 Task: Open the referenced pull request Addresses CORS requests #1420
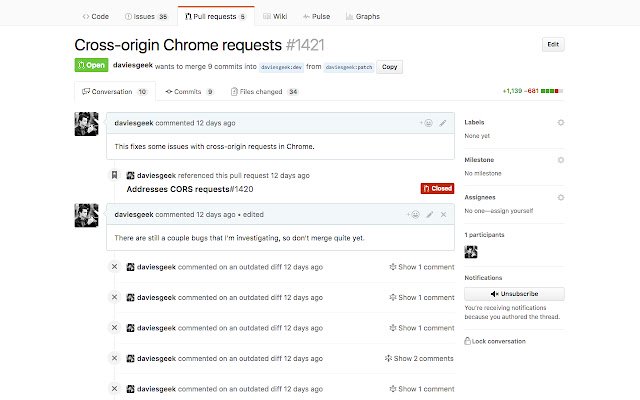190,189
